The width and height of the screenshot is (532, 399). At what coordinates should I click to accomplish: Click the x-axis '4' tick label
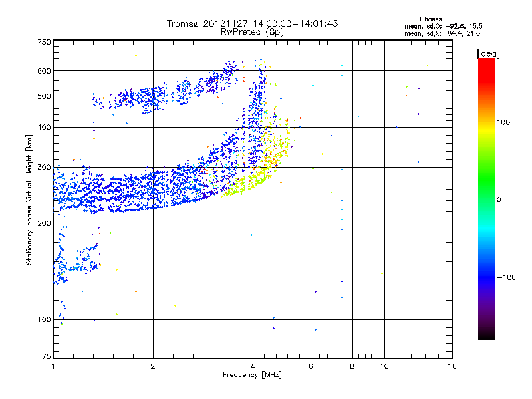coord(253,366)
